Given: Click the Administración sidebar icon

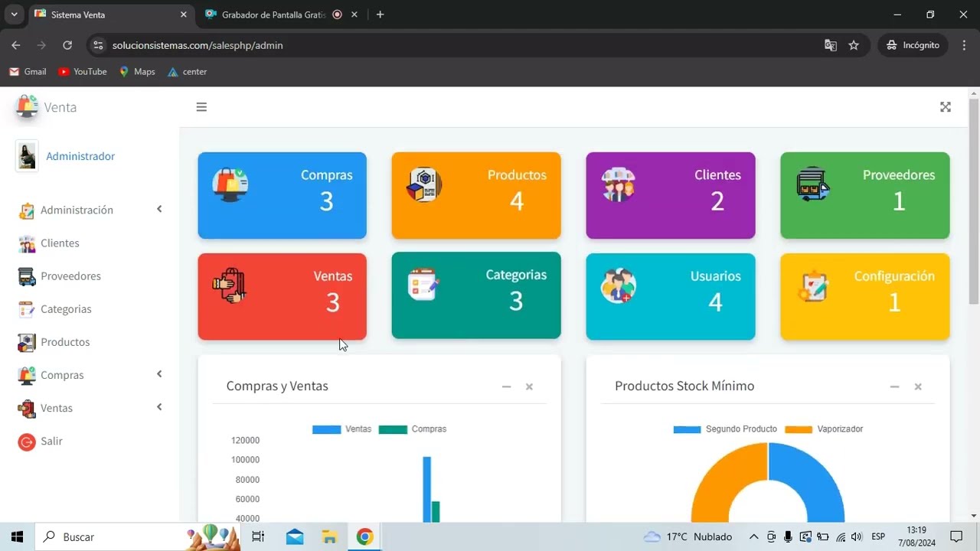Looking at the screenshot, I should point(27,210).
